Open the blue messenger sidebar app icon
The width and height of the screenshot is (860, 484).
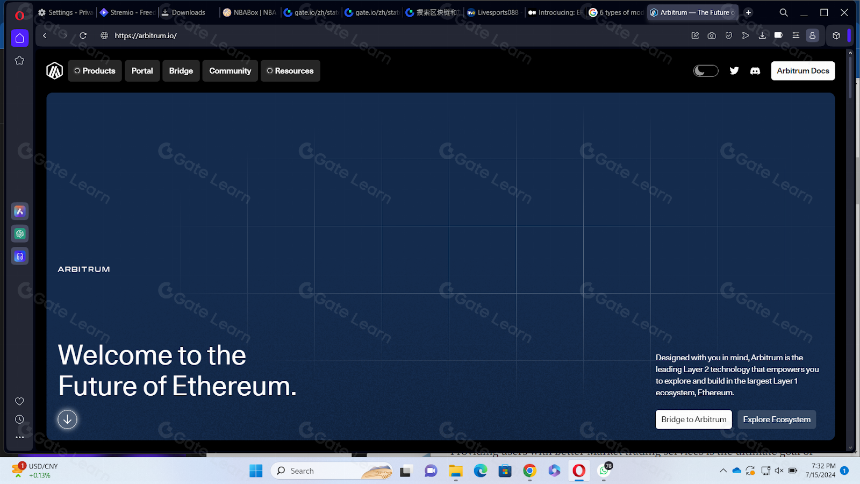click(20, 256)
